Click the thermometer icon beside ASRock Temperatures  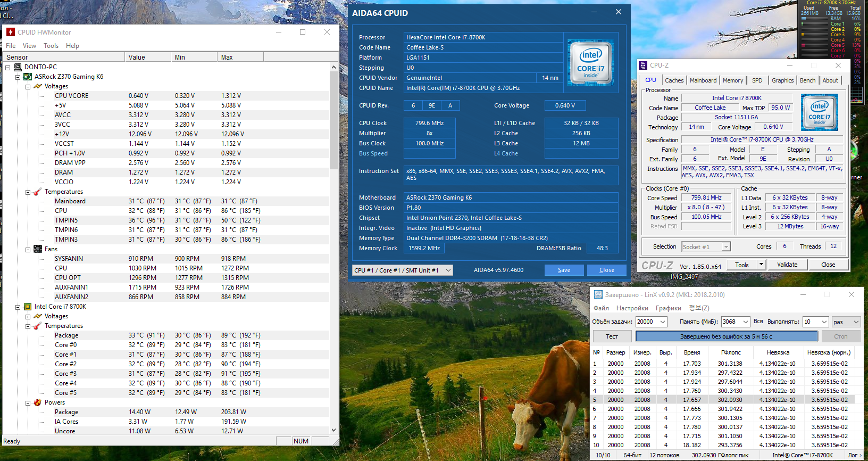(x=38, y=192)
